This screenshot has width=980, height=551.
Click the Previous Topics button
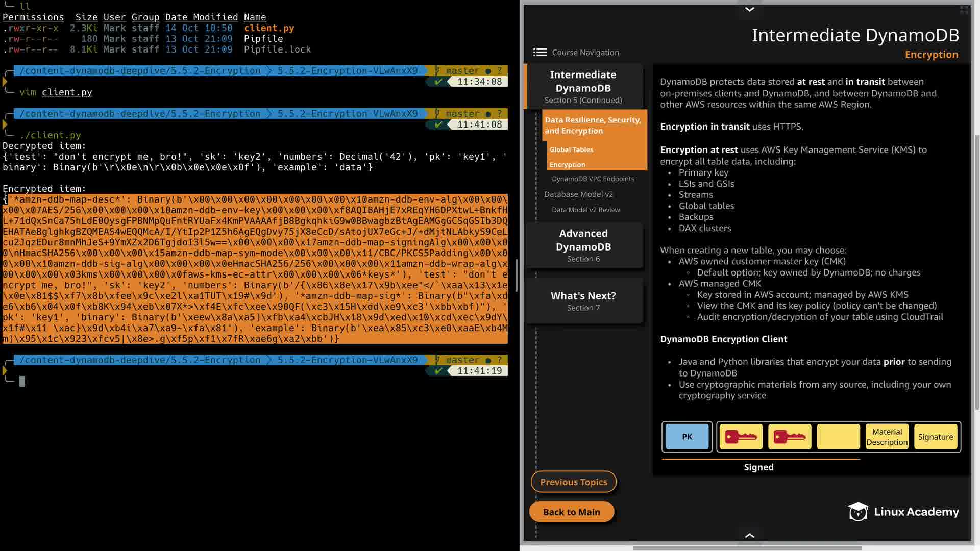coord(573,482)
